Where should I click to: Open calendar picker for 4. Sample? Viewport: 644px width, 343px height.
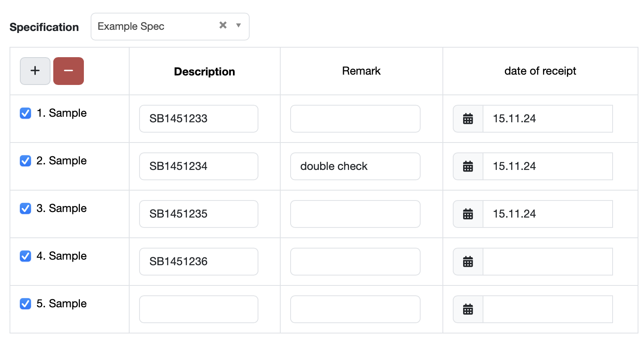pyautogui.click(x=468, y=262)
